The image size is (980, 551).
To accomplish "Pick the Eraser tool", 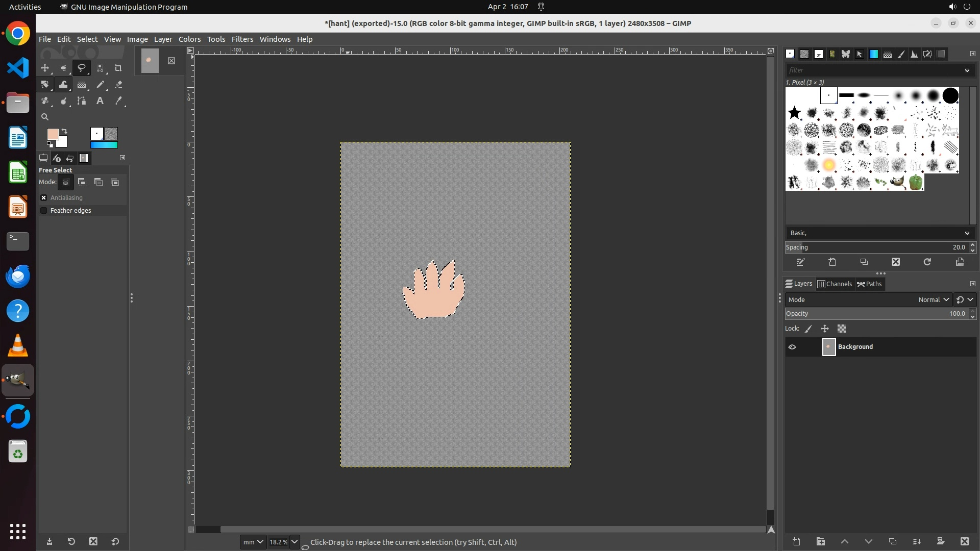I will (118, 85).
